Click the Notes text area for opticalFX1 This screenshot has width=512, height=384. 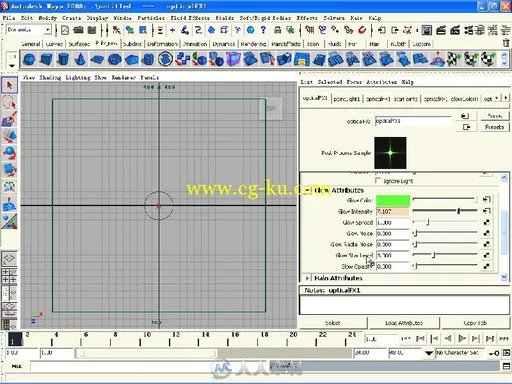405,304
